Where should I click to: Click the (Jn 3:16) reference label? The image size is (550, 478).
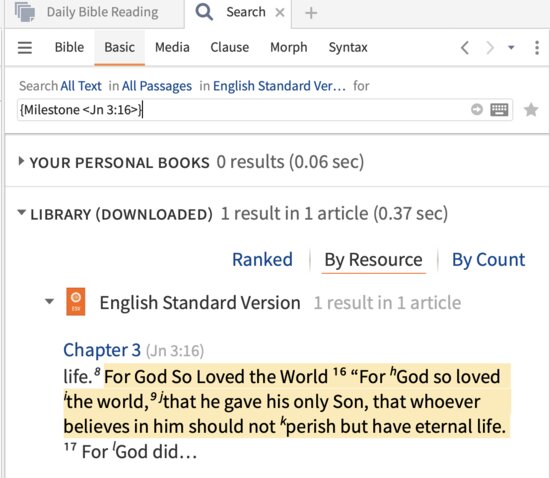pos(175,351)
